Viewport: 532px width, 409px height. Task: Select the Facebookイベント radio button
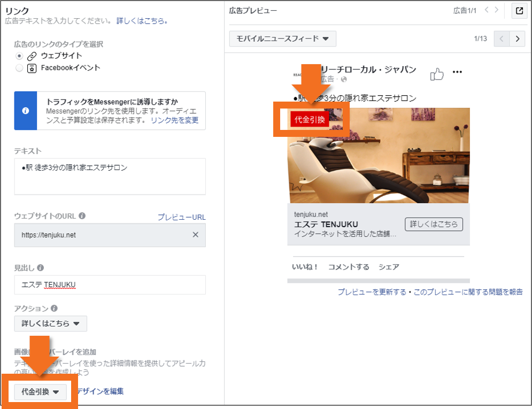click(19, 68)
